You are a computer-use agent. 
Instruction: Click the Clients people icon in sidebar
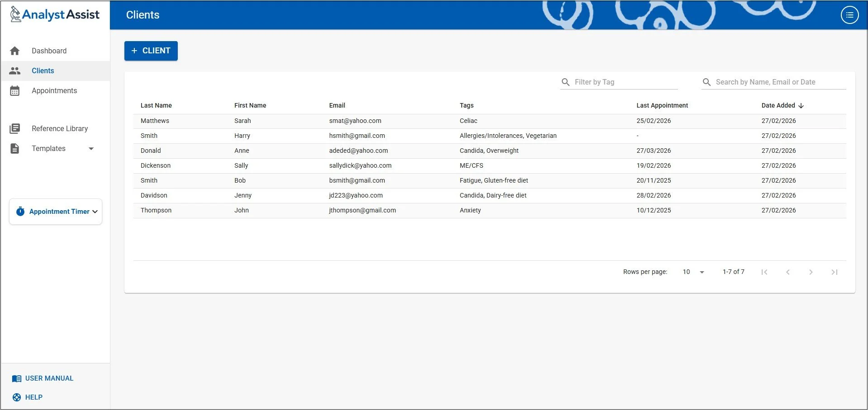click(x=15, y=71)
